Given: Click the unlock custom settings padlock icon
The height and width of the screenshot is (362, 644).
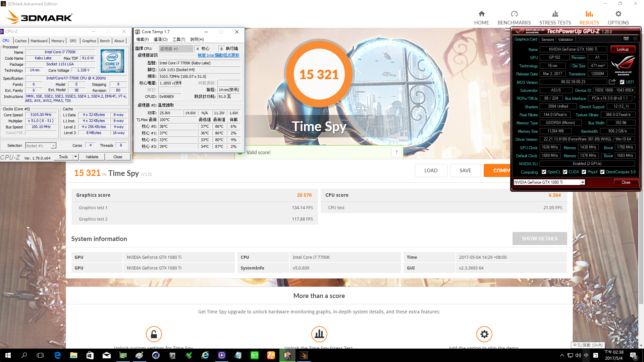Looking at the screenshot, I should click(x=154, y=334).
